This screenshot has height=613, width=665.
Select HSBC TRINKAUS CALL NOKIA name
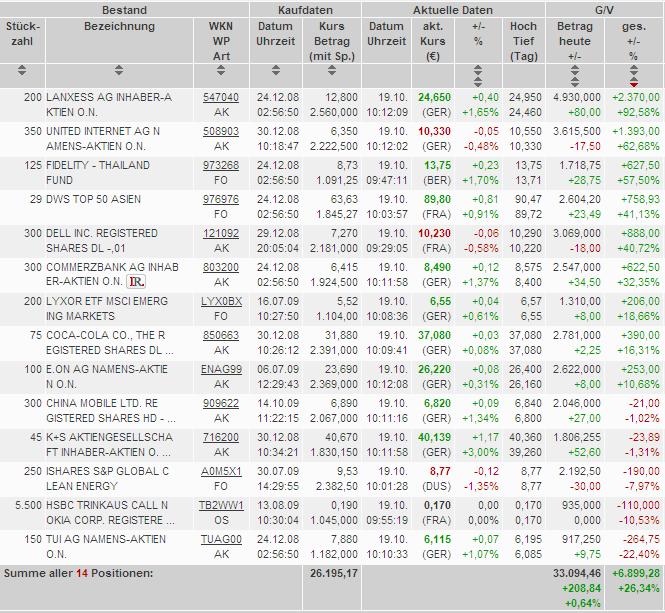[x=110, y=512]
